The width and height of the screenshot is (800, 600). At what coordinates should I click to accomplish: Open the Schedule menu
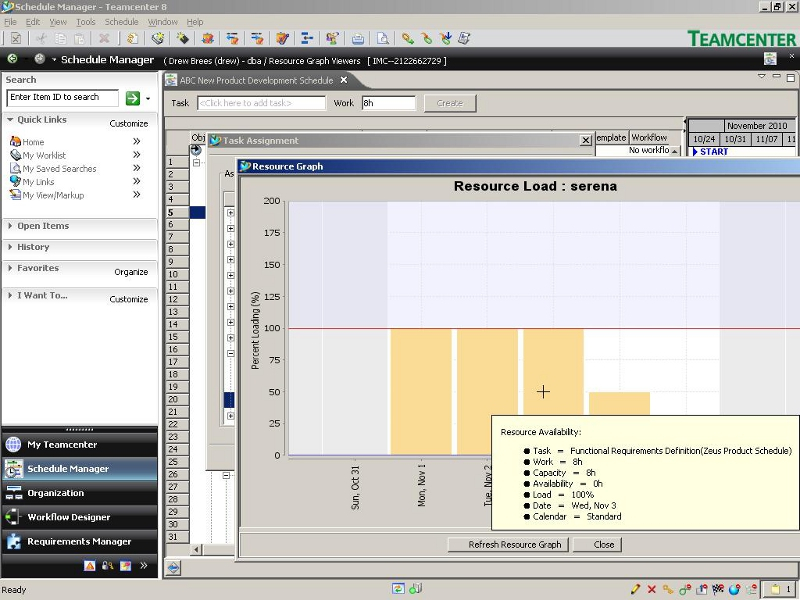(x=121, y=22)
